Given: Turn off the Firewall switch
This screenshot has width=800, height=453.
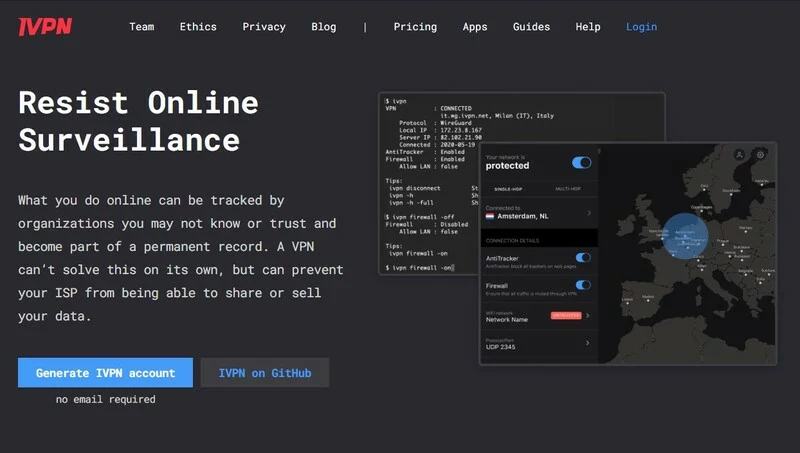Looking at the screenshot, I should [583, 285].
